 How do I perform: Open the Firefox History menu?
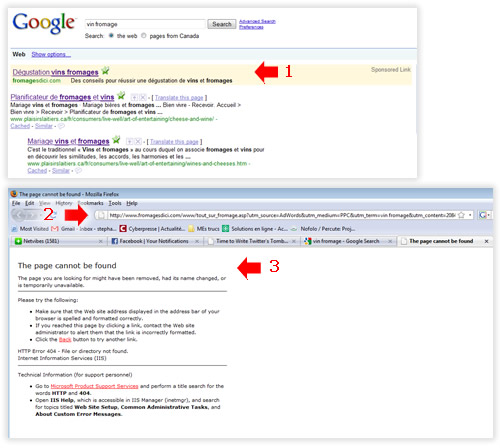pyautogui.click(x=64, y=203)
